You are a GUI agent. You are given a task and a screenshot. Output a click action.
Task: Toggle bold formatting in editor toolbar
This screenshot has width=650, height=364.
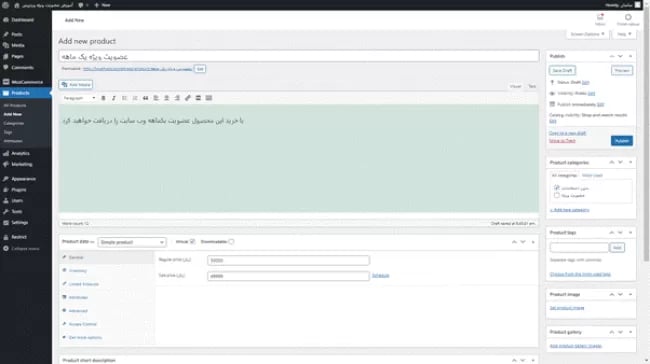[x=103, y=98]
